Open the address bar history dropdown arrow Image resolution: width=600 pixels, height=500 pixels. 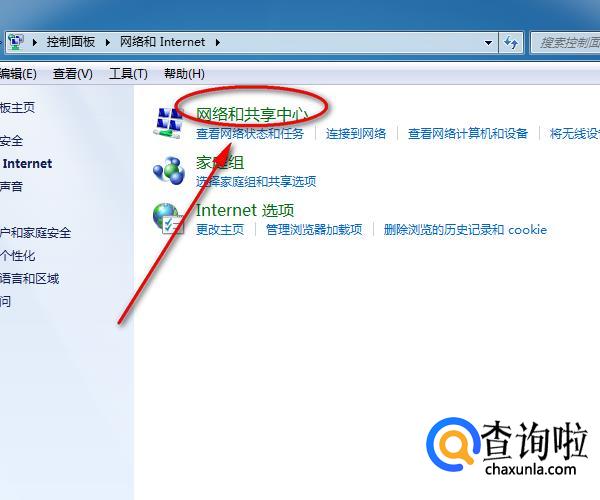tap(488, 42)
